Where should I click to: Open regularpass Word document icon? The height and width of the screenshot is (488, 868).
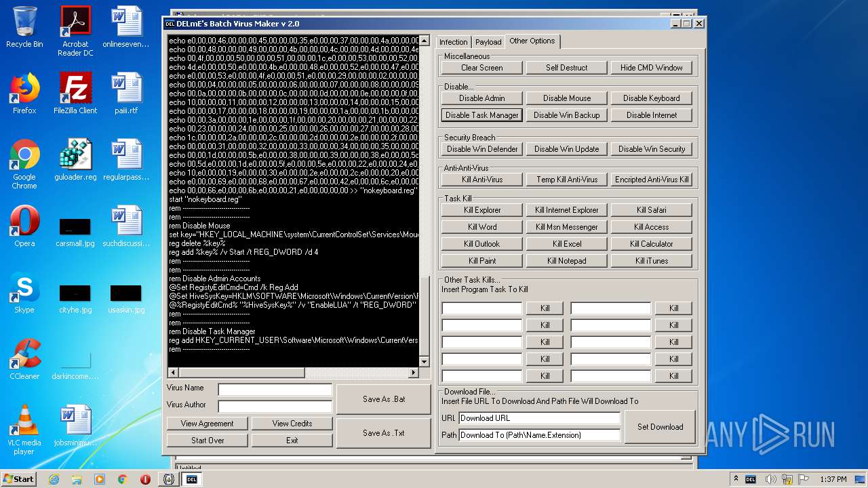point(126,160)
